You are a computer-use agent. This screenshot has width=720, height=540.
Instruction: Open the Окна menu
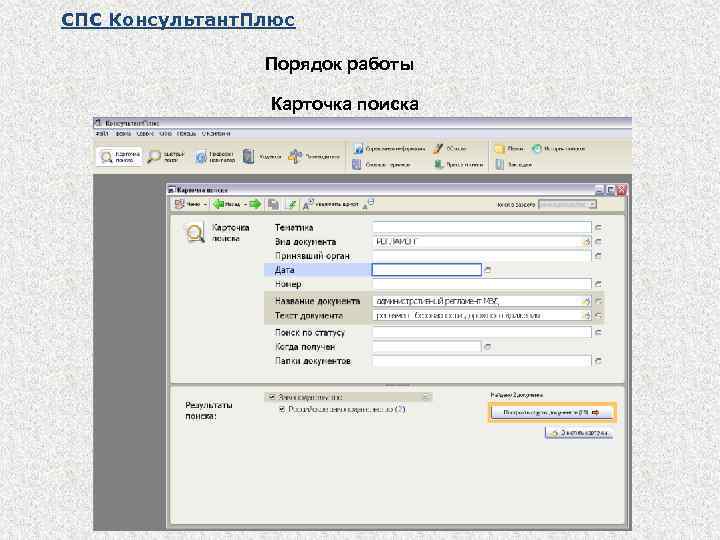tap(166, 134)
